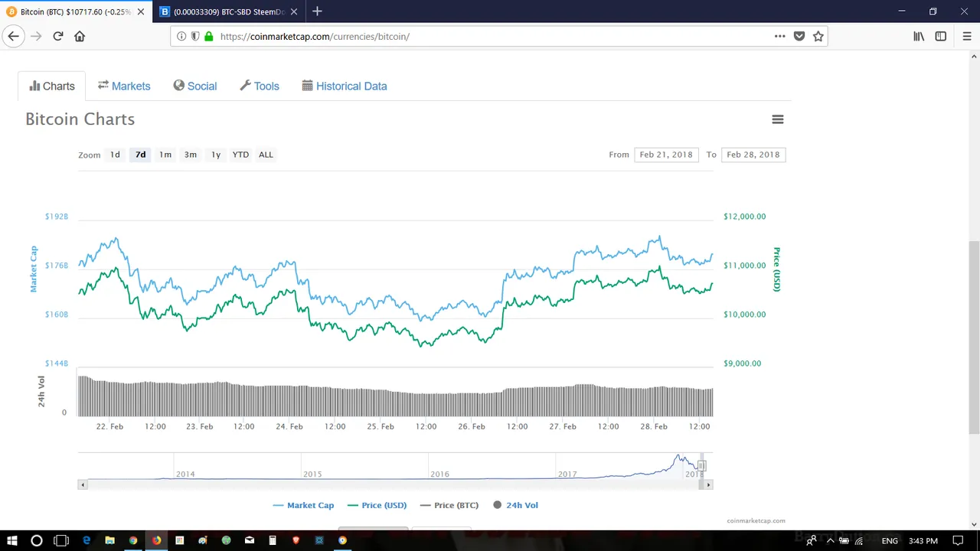Screen dimensions: 980x551
Task: Open the chart hamburger context menu
Action: click(777, 119)
